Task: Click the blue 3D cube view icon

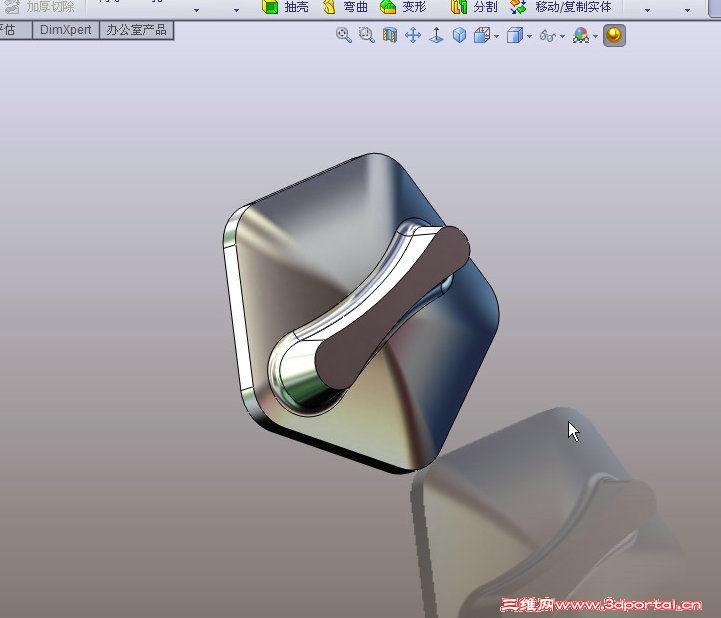Action: [459, 35]
